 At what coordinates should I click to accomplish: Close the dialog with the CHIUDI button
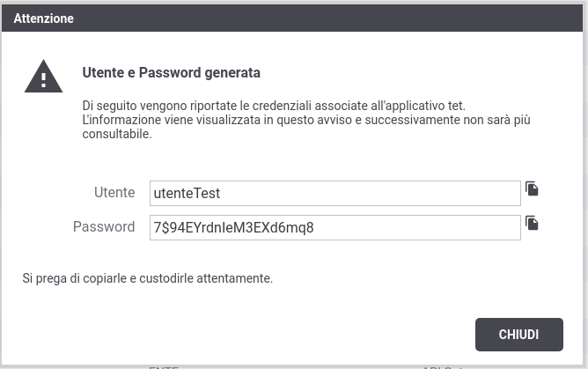tap(519, 335)
